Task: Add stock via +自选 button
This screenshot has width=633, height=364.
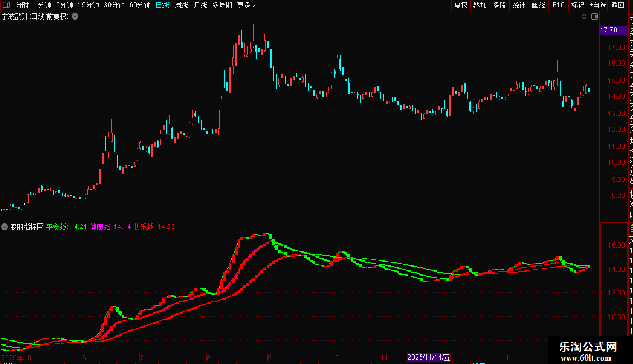Action: pos(598,5)
